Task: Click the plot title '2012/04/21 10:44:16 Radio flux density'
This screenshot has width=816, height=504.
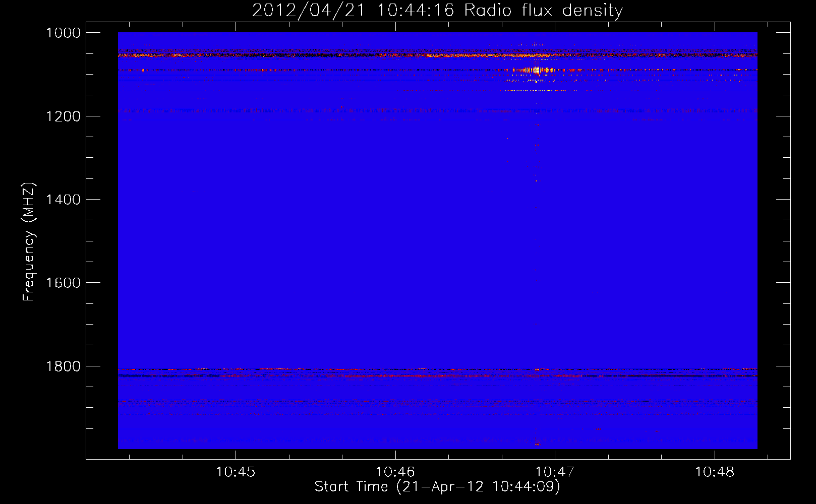Action: click(x=437, y=10)
